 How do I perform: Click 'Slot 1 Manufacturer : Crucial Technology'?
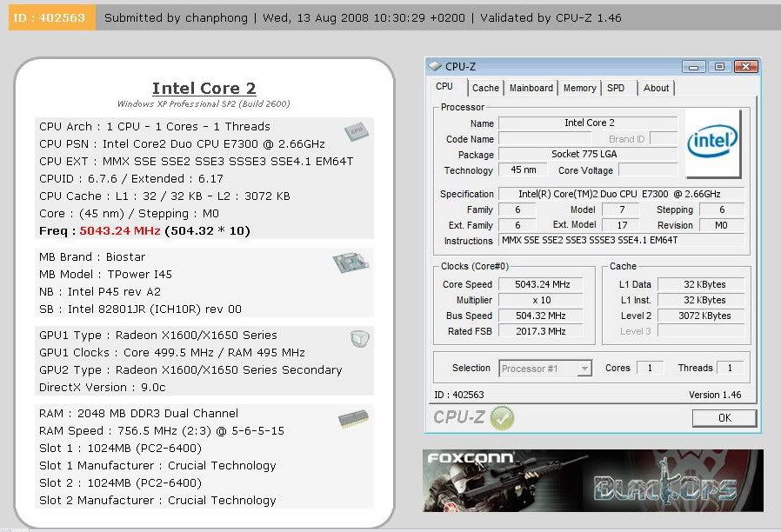tap(157, 465)
